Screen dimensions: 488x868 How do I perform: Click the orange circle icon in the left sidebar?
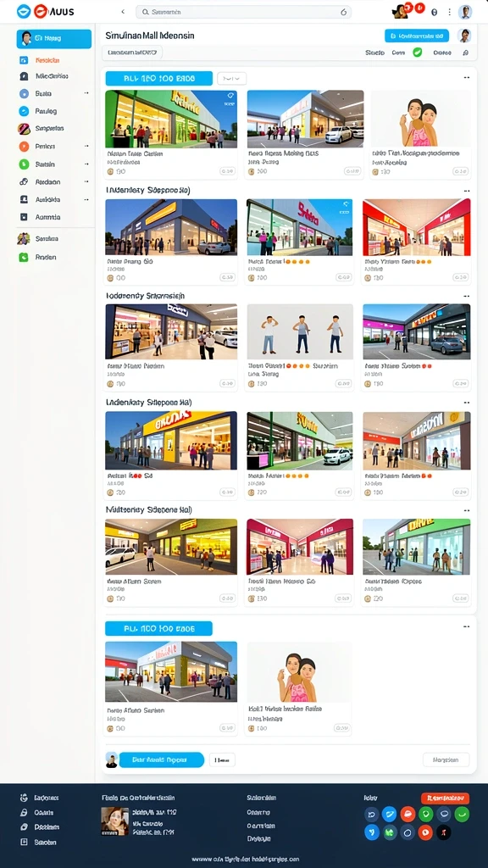[24, 147]
